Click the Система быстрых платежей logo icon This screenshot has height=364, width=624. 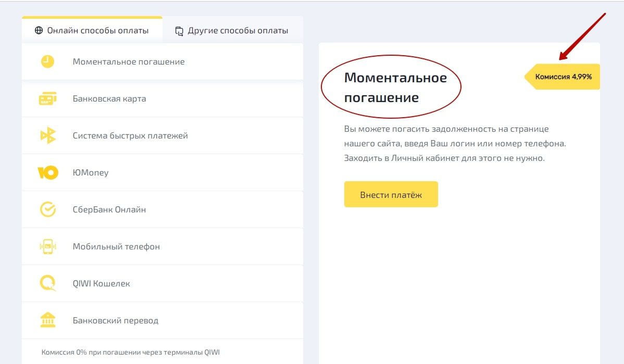48,135
